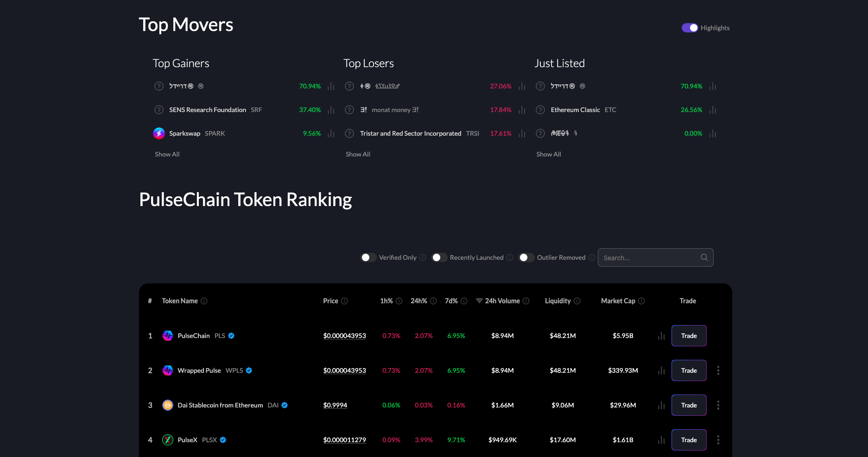Image resolution: width=868 pixels, height=457 pixels.
Task: Click the PulseX token logo
Action: 168,439
